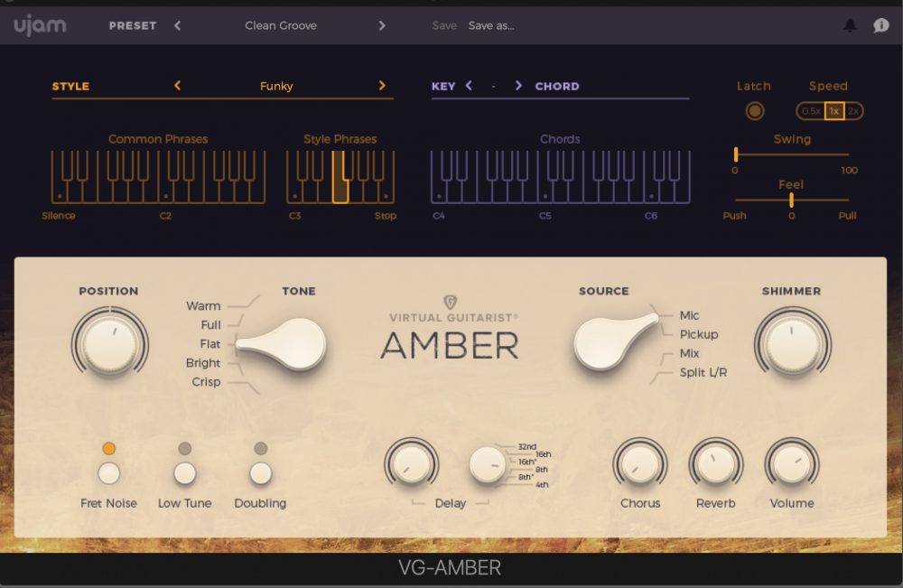
Task: Click the Swing slider track
Action: pyautogui.click(x=792, y=154)
